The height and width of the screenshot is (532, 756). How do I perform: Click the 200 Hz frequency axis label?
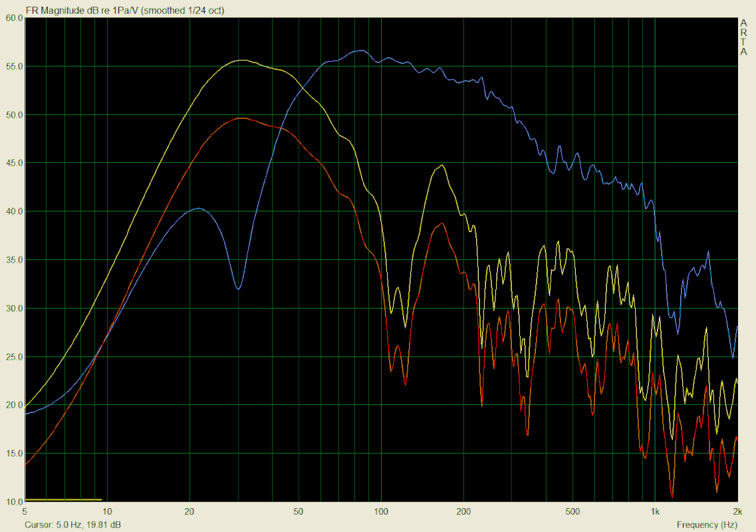pyautogui.click(x=463, y=511)
